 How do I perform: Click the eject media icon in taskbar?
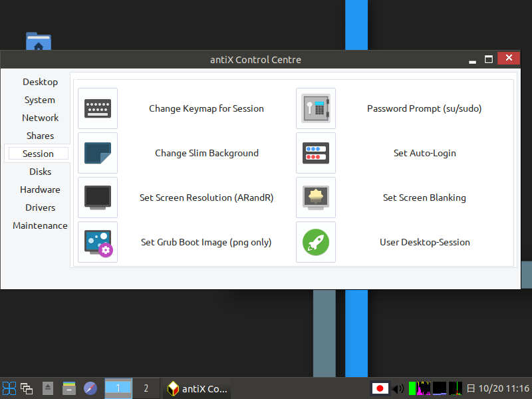pyautogui.click(x=48, y=388)
